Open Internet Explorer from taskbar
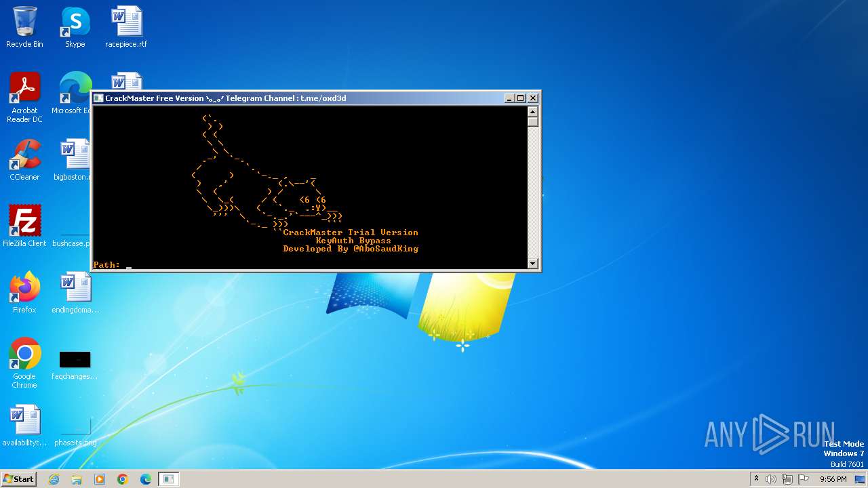The height and width of the screenshot is (488, 868). (54, 479)
